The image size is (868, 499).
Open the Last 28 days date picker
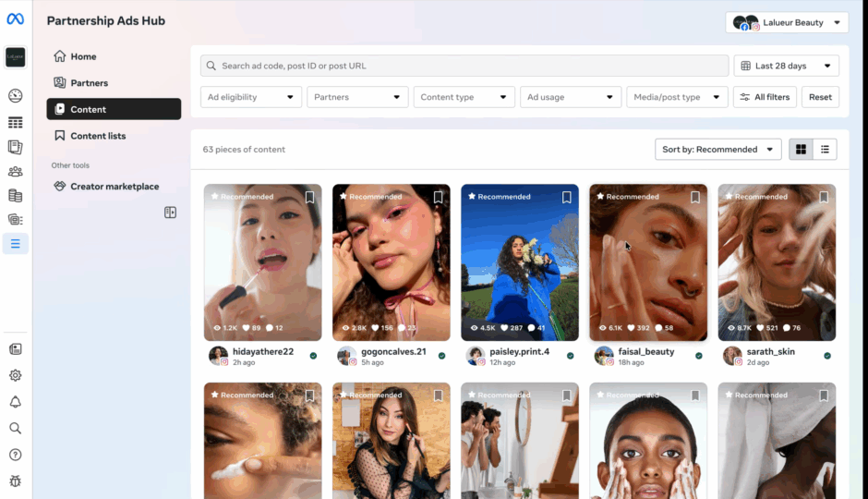786,66
